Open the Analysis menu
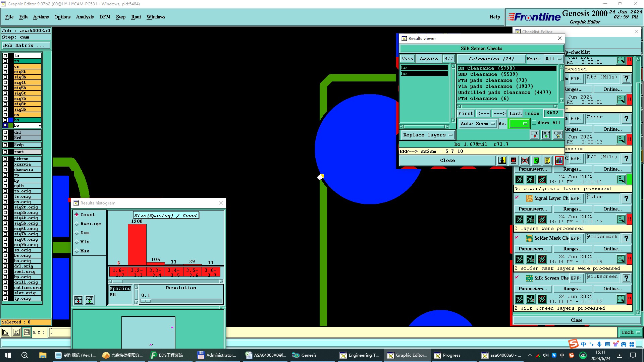This screenshot has width=644, height=362. point(85,17)
